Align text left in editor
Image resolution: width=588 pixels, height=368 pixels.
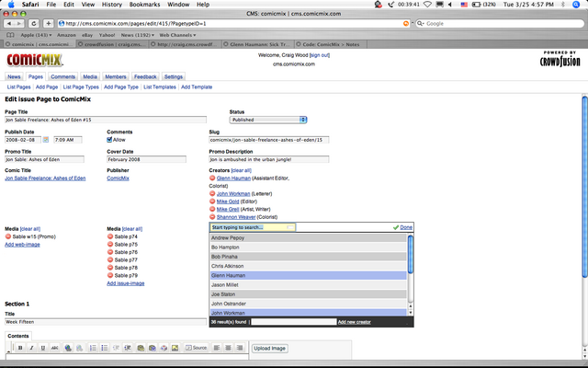coord(217,348)
